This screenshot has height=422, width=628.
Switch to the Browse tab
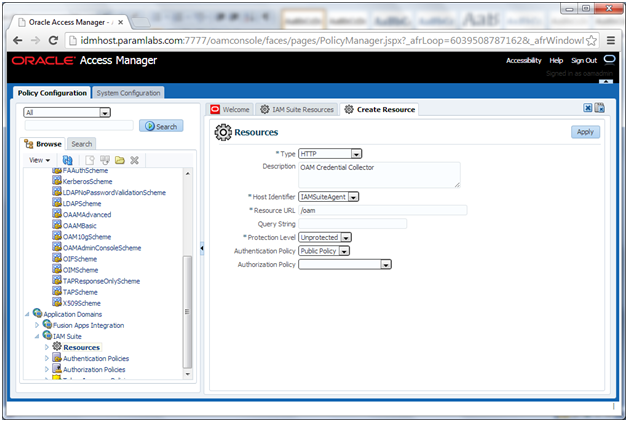[x=43, y=144]
